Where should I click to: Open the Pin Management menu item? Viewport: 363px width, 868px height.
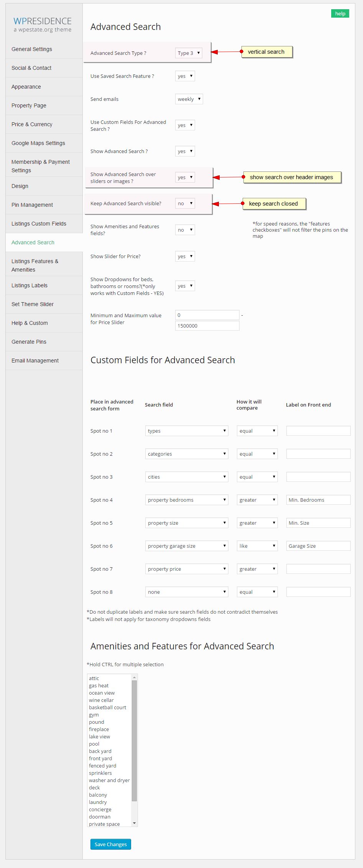coord(32,205)
